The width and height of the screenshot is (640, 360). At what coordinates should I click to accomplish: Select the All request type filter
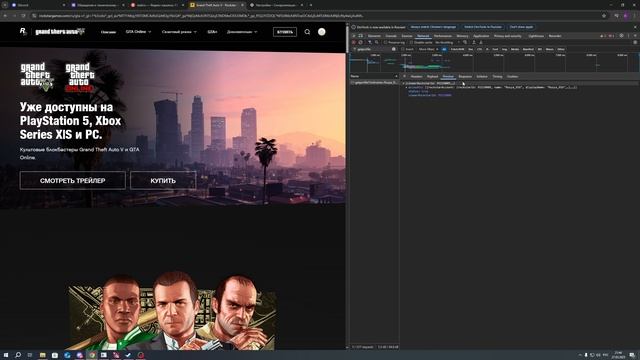(444, 49)
